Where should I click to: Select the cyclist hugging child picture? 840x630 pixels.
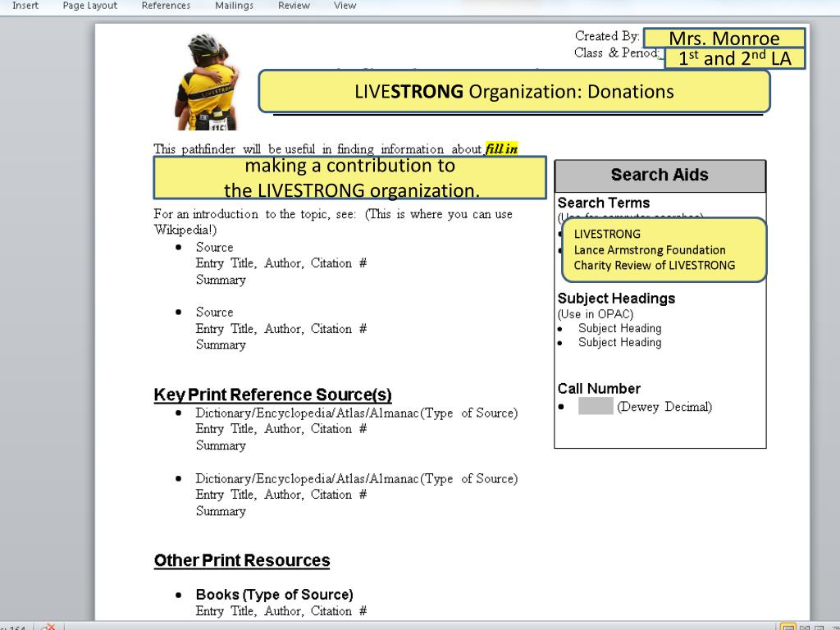[207, 81]
